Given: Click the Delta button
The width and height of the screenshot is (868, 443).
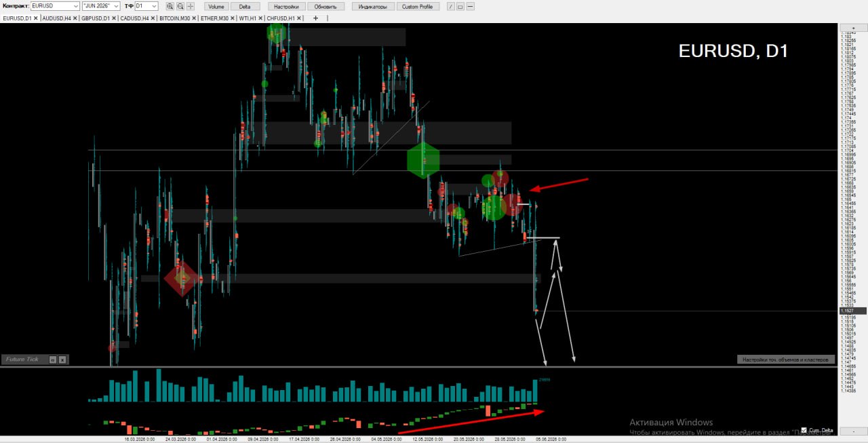Looking at the screenshot, I should click(245, 6).
